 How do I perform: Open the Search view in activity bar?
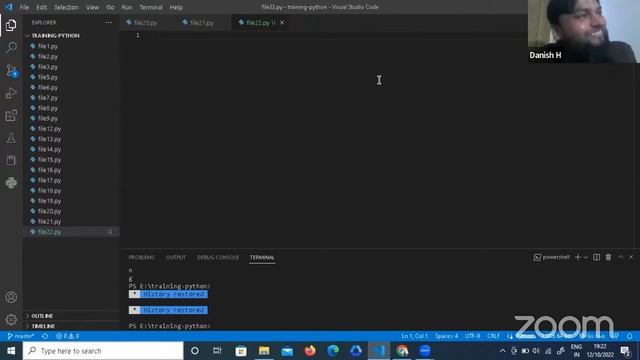(11, 47)
